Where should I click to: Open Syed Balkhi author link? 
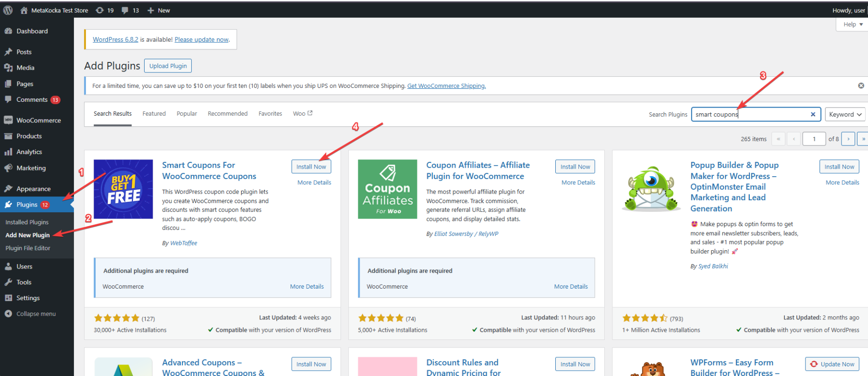[713, 266]
